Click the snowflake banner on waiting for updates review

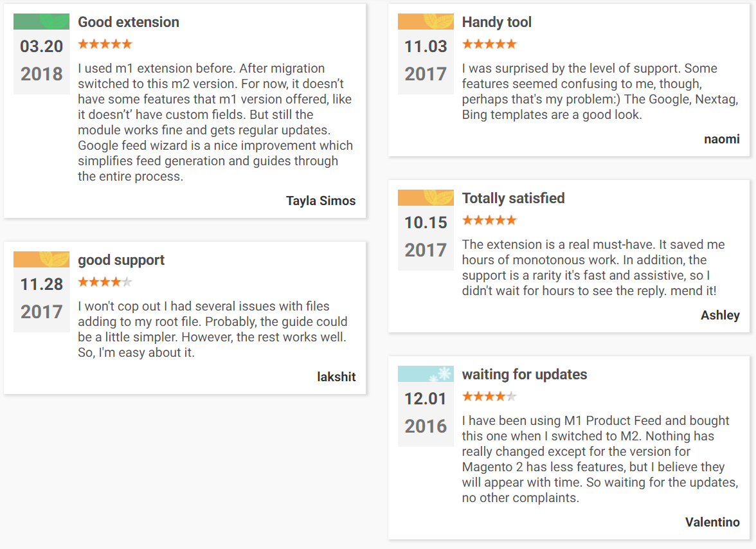tap(426, 373)
